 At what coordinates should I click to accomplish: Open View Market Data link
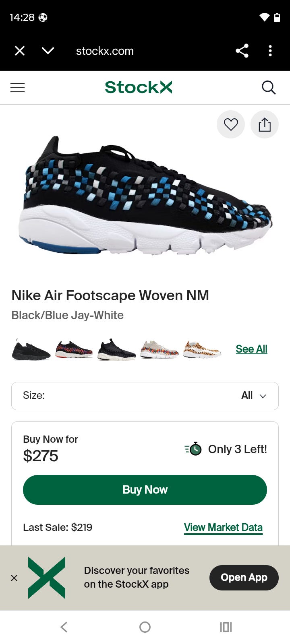(223, 527)
